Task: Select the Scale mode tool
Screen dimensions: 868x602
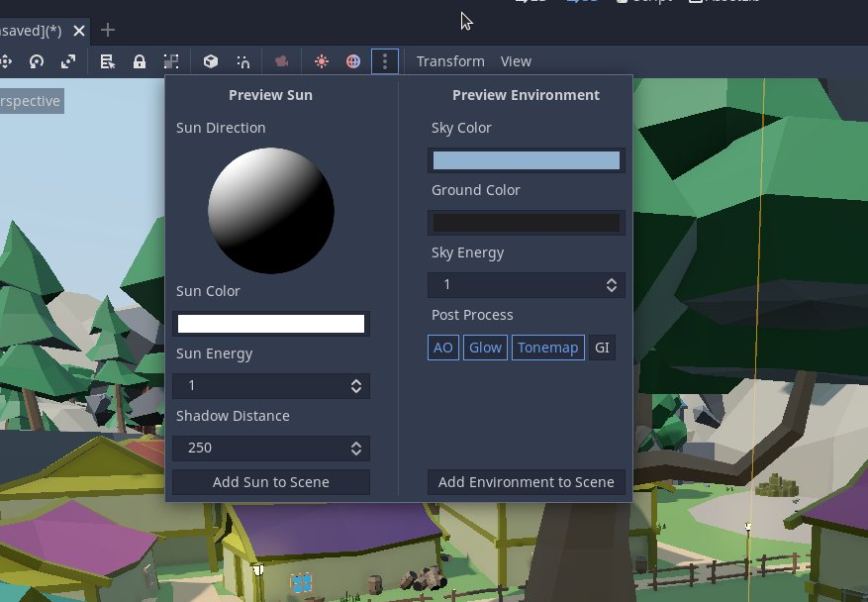Action: click(x=66, y=61)
